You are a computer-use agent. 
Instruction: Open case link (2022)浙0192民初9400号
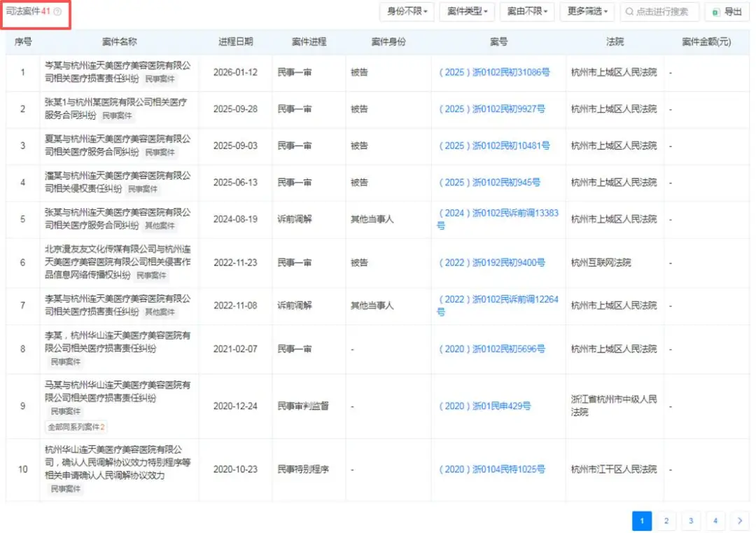(492, 263)
